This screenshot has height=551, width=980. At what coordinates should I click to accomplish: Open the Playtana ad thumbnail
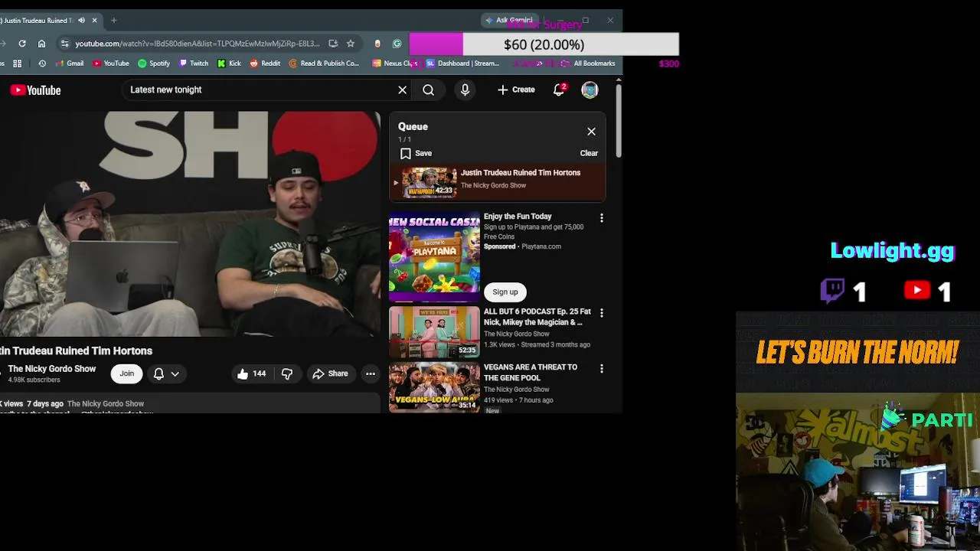pos(434,256)
